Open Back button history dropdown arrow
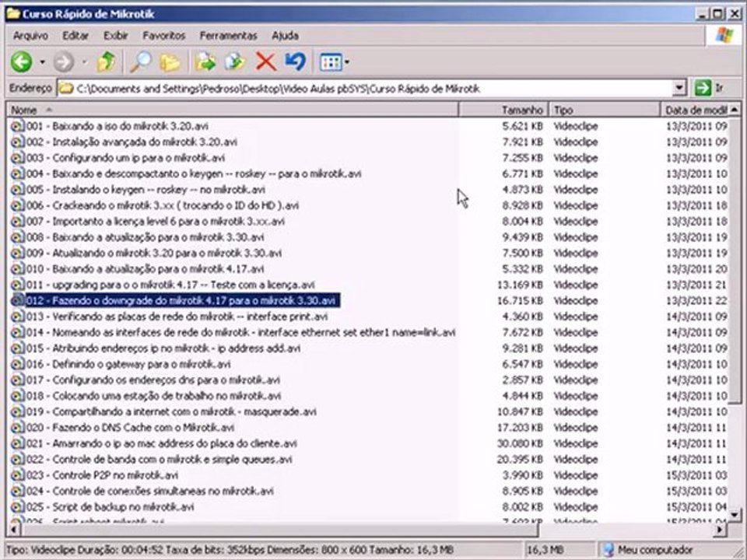Viewport: 747px width, 560px height. click(42, 62)
